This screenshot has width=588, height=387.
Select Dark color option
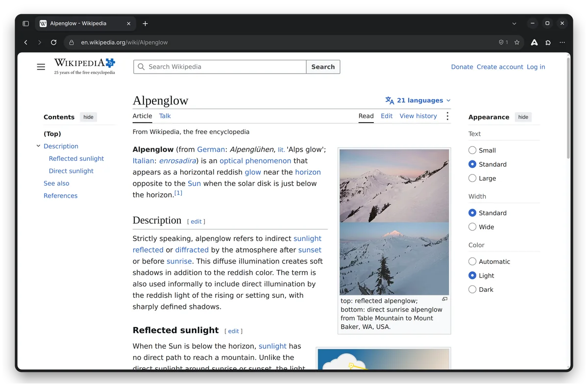(x=472, y=289)
